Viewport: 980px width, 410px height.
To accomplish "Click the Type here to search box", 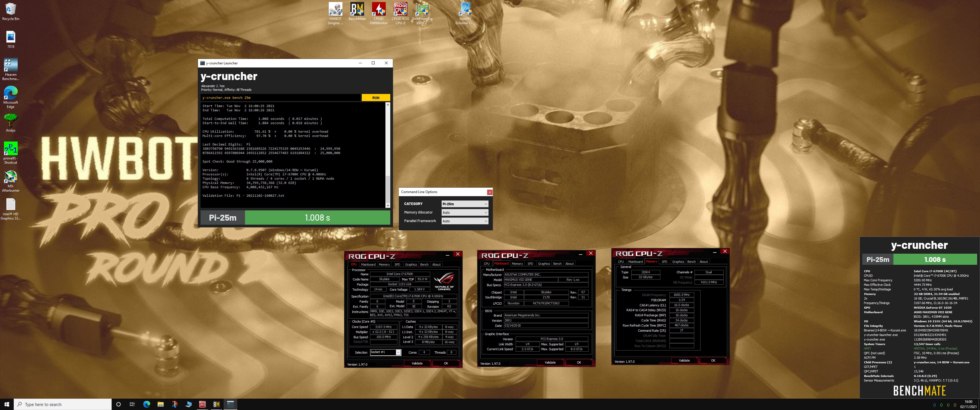I will click(63, 404).
